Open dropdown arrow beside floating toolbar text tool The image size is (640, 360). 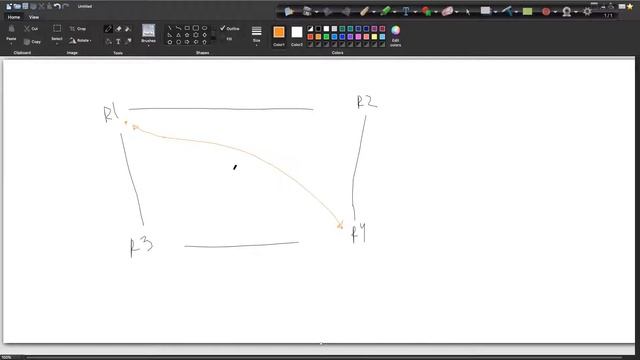tap(415, 12)
